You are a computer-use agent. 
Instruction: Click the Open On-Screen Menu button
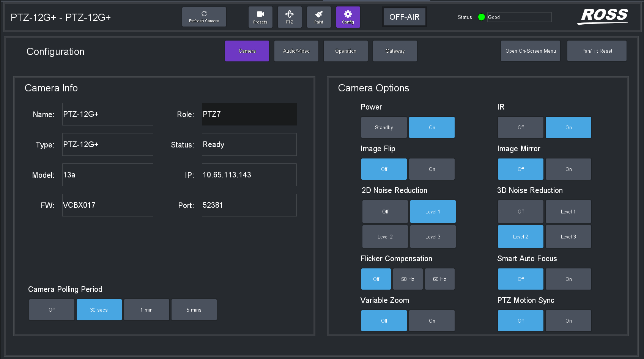(x=530, y=51)
